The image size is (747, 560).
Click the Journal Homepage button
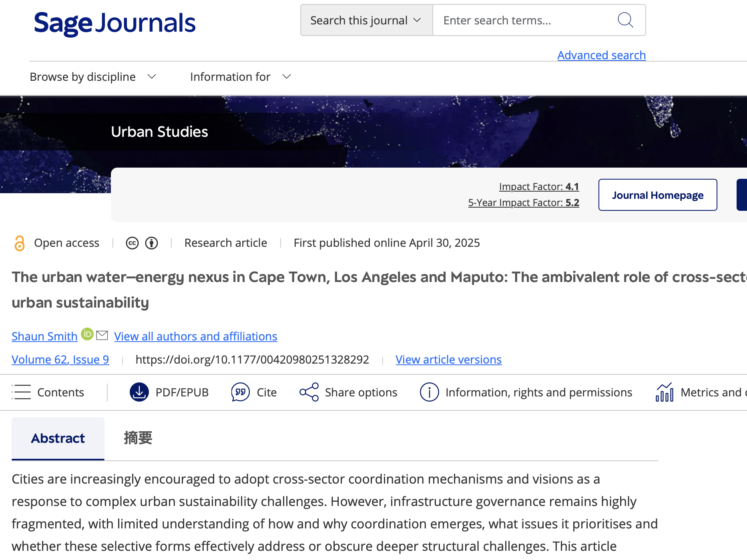pyautogui.click(x=657, y=195)
